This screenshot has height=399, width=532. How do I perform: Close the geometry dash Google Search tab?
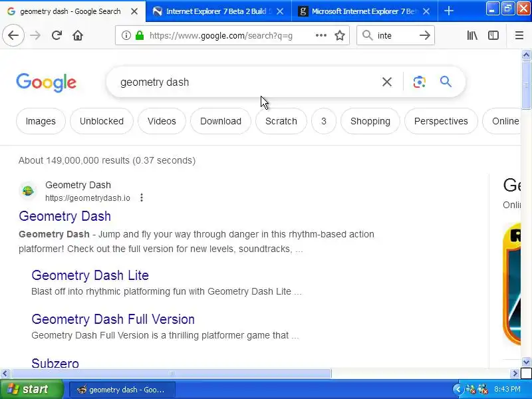pyautogui.click(x=134, y=11)
